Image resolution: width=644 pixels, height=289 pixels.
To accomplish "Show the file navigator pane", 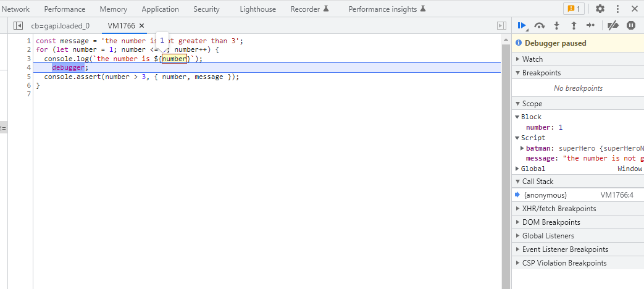I will pyautogui.click(x=18, y=25).
